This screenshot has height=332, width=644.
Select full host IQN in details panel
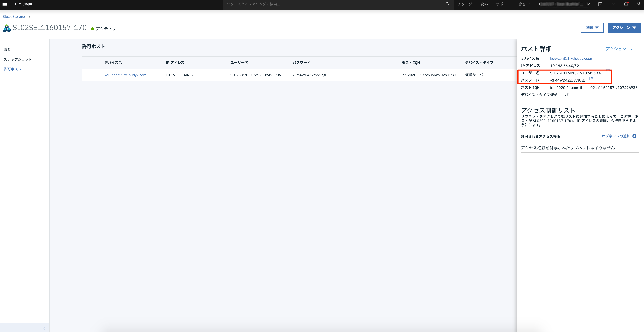pyautogui.click(x=594, y=88)
